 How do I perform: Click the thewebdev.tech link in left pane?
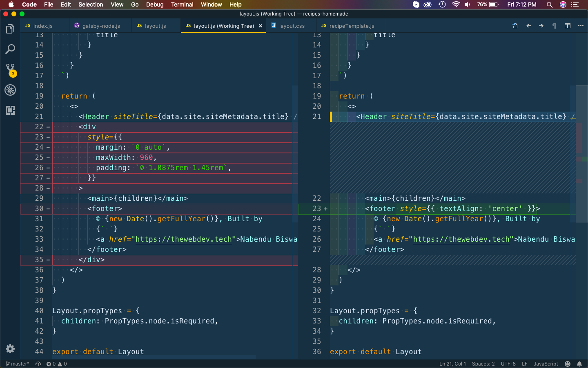(184, 239)
